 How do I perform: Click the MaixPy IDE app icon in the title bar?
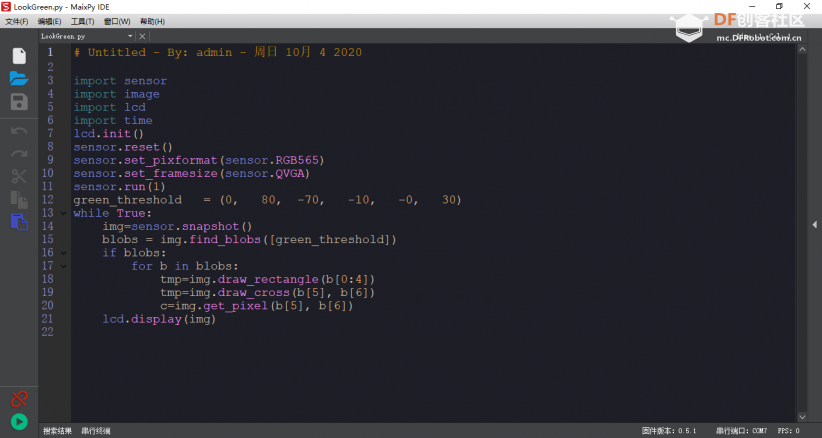pos(6,6)
